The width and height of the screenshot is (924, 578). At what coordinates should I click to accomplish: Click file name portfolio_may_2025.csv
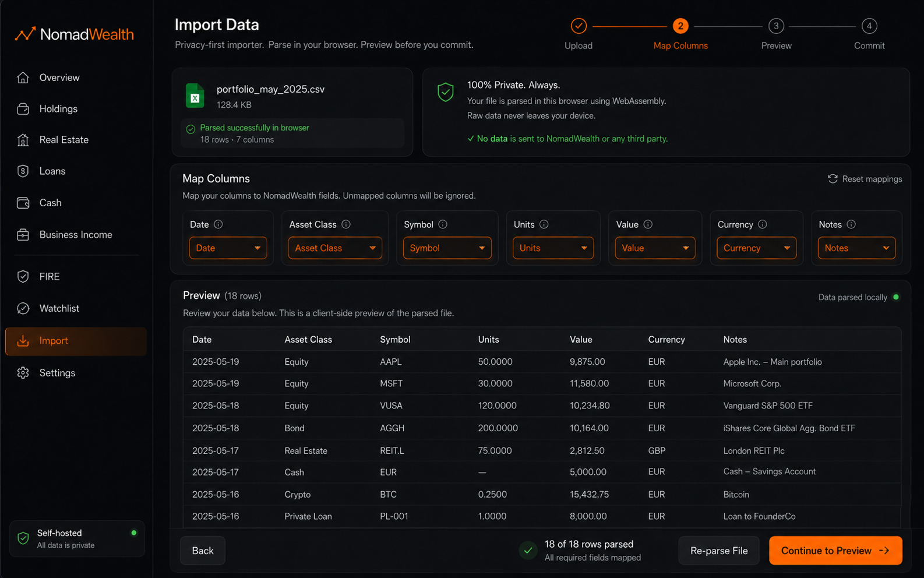(x=270, y=89)
